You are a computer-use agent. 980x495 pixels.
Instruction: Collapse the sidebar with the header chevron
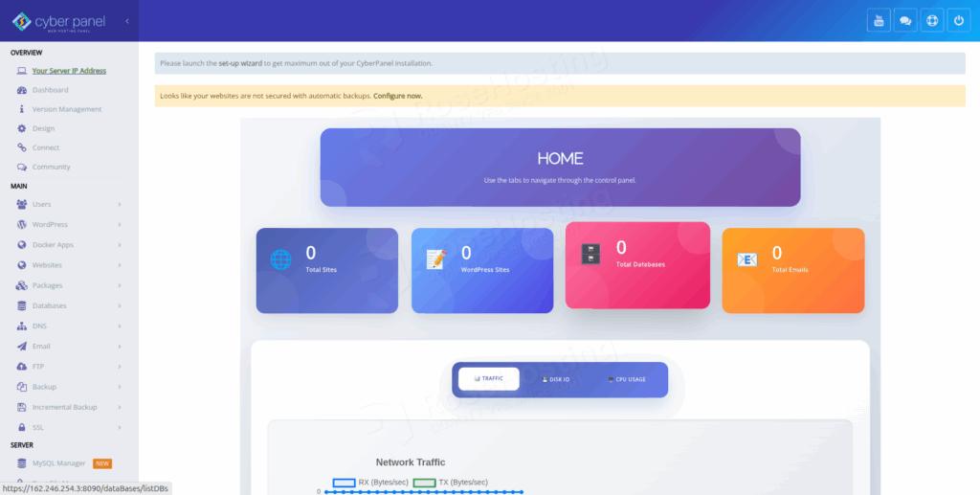(x=127, y=21)
